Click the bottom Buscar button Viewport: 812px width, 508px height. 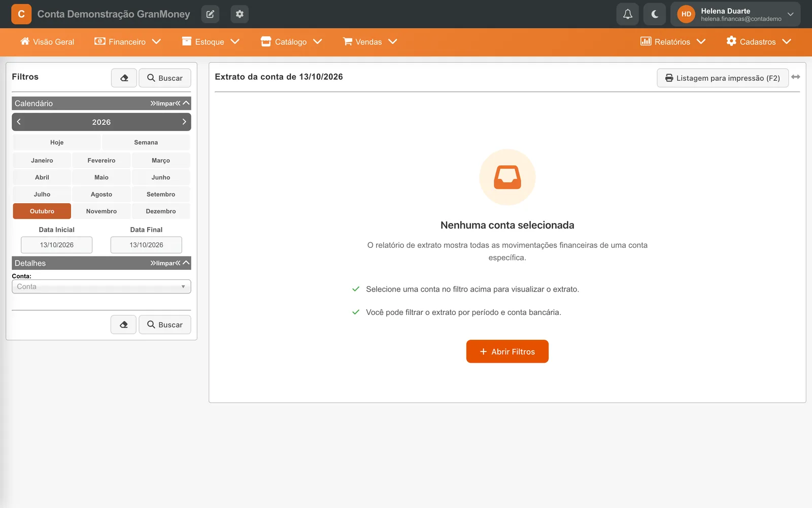click(x=165, y=325)
